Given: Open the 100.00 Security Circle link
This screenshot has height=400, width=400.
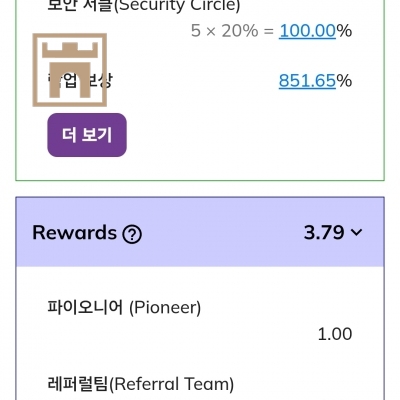Looking at the screenshot, I should tap(307, 31).
